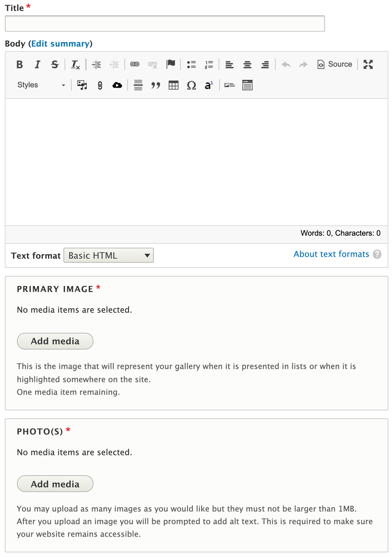Open About text formats link
The height and width of the screenshot is (557, 392).
pyautogui.click(x=331, y=254)
